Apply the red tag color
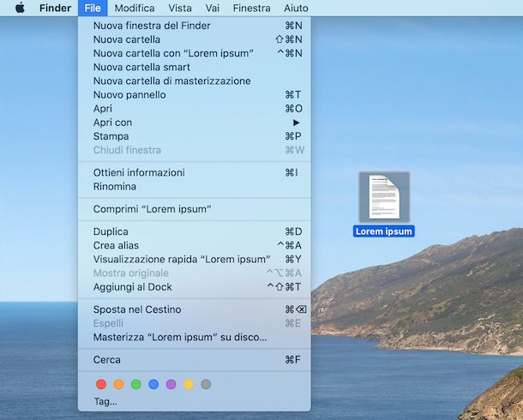 101,384
